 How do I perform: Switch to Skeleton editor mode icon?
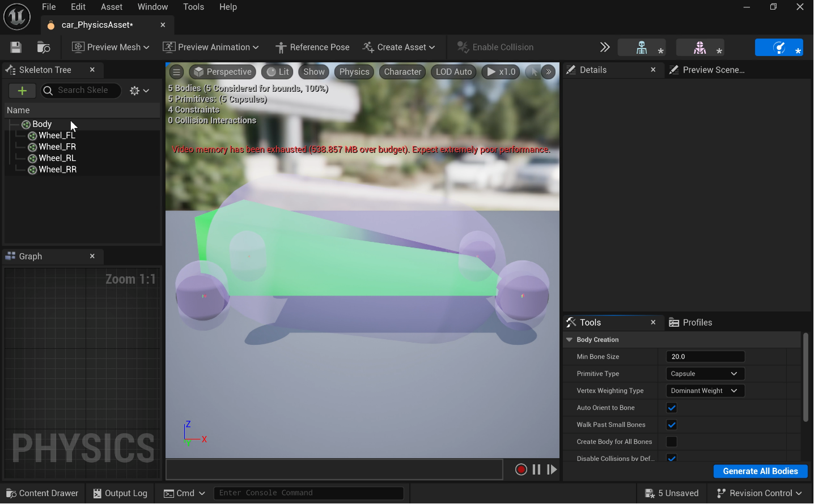(x=642, y=48)
